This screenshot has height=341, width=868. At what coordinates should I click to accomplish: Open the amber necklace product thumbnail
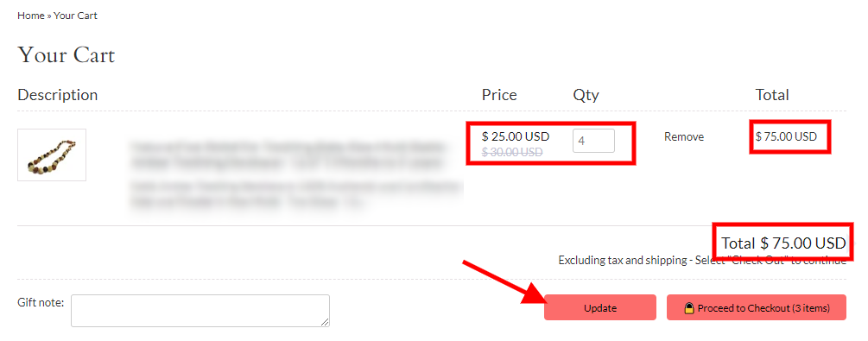coord(52,155)
